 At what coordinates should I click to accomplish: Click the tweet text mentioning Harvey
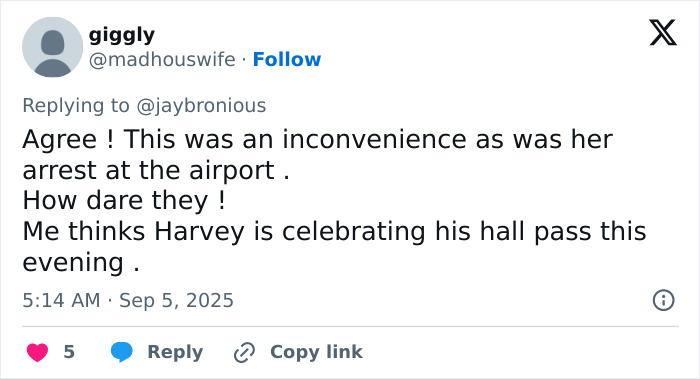334,232
